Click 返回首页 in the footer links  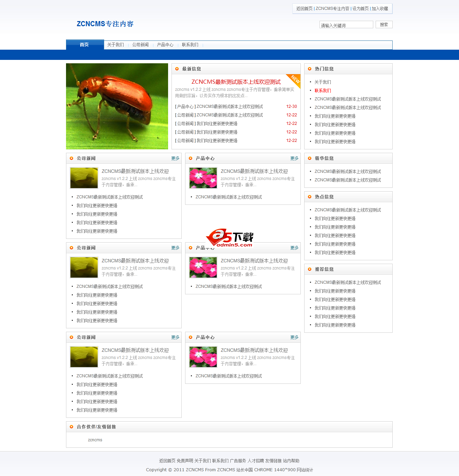[x=167, y=461]
